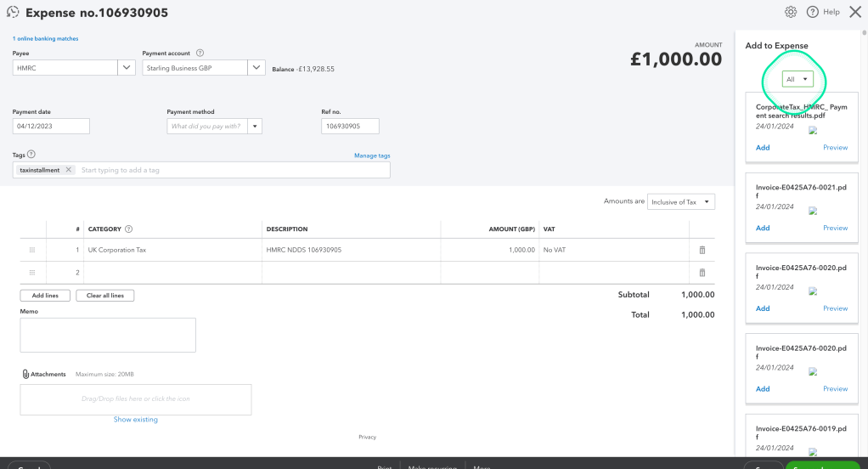Delete line 2 with the trash icon
868x469 pixels.
tap(702, 273)
